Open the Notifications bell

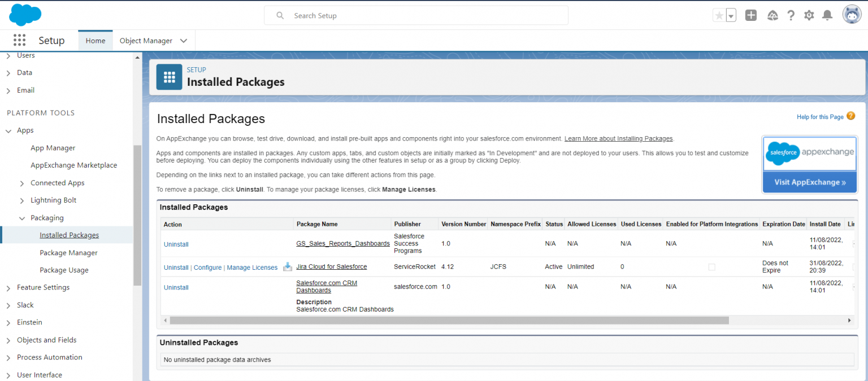(827, 16)
